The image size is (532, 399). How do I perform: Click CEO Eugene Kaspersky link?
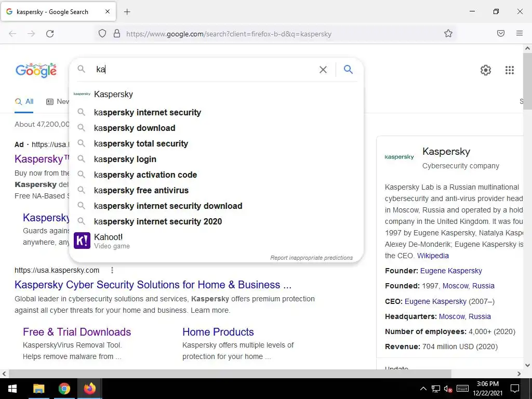pos(435,301)
